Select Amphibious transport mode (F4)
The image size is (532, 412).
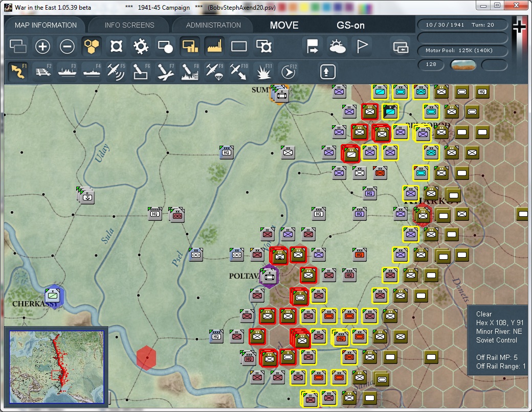click(92, 71)
